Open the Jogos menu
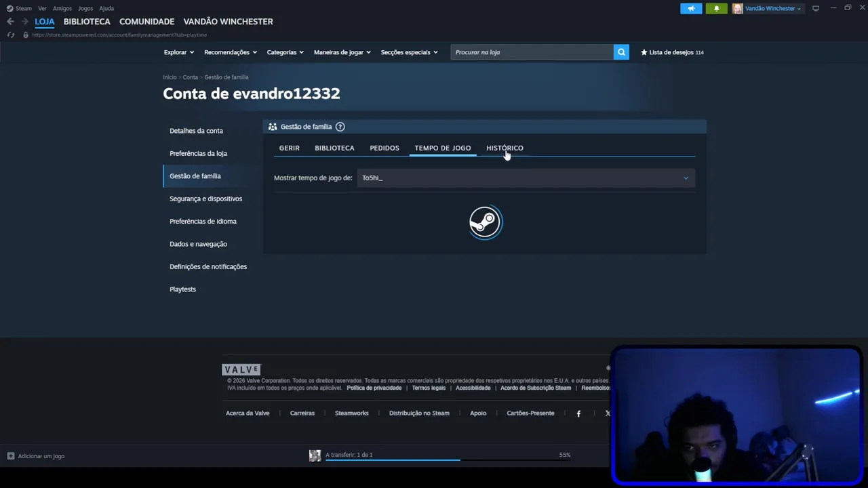This screenshot has width=868, height=488. click(x=85, y=8)
